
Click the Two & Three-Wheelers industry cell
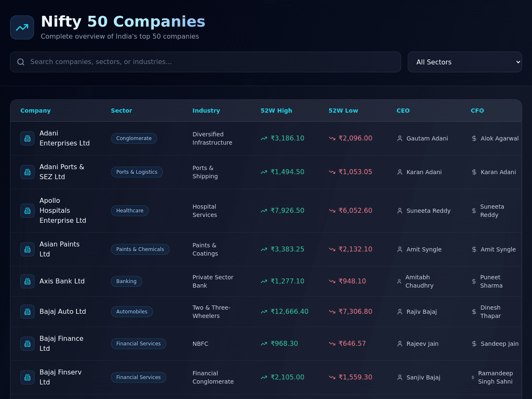click(x=212, y=312)
